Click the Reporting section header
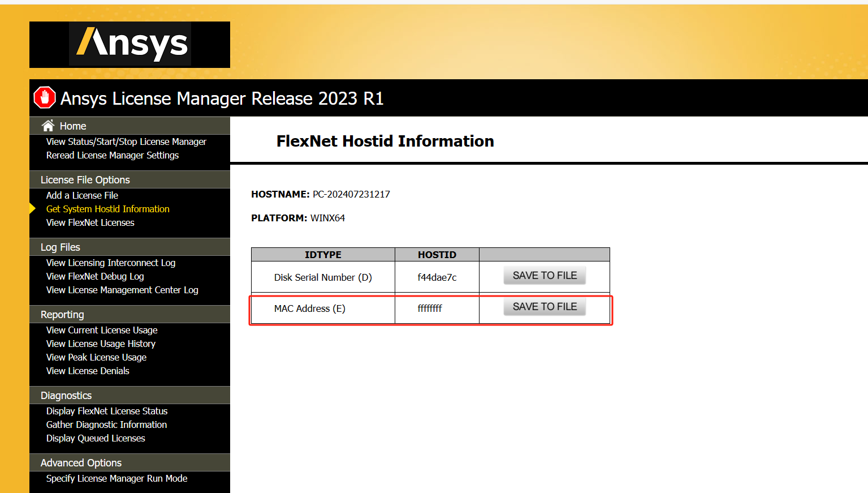The height and width of the screenshot is (493, 868). pos(129,314)
